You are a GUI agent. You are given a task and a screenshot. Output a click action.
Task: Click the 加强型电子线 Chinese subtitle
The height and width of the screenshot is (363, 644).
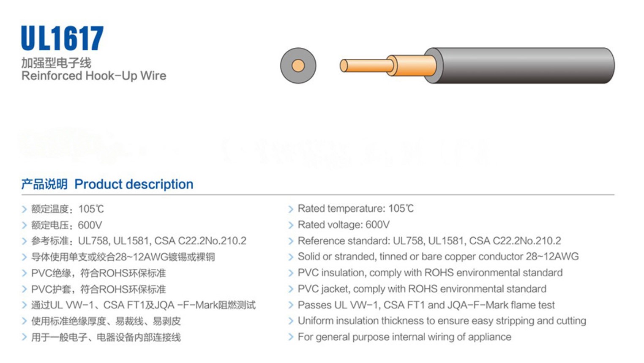pos(56,63)
